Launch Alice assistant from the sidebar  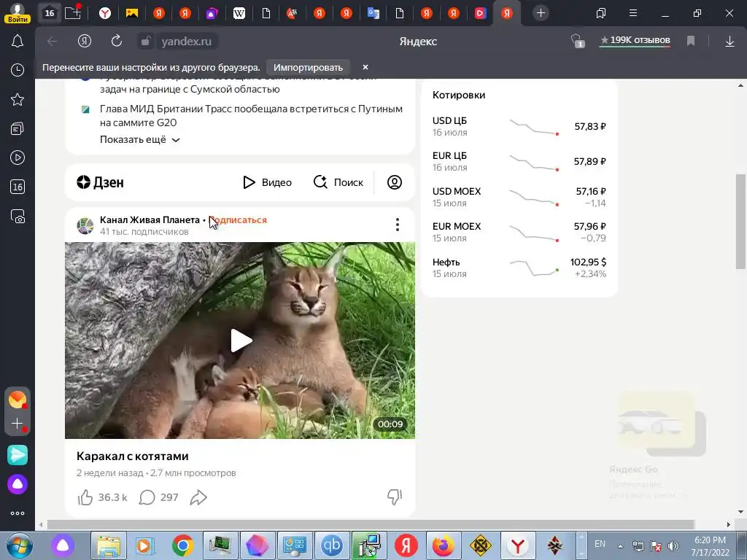pyautogui.click(x=18, y=484)
